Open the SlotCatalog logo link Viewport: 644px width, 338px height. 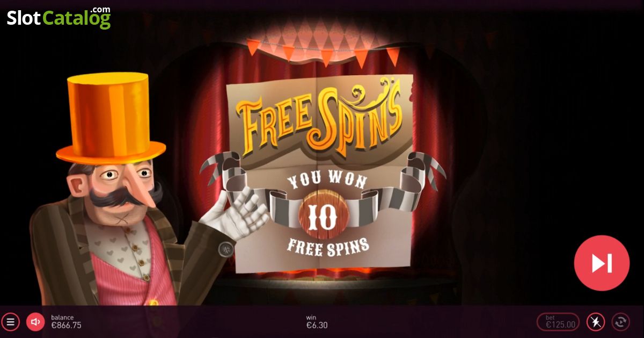(x=58, y=18)
